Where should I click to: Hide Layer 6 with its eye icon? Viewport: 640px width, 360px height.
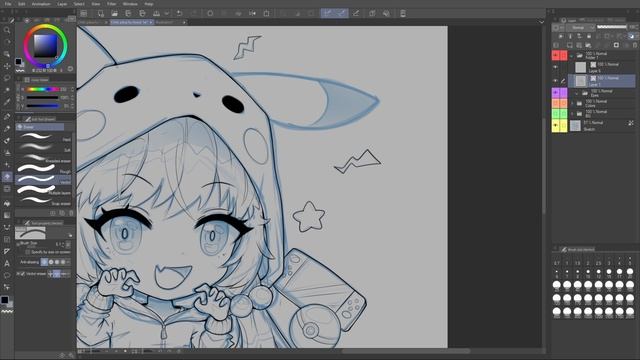coord(555,67)
